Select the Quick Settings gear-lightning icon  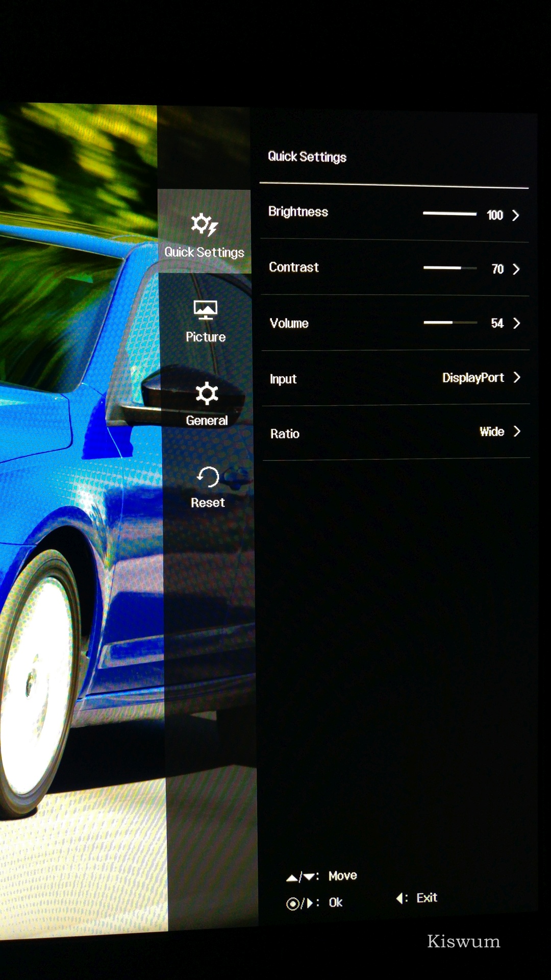pyautogui.click(x=205, y=225)
